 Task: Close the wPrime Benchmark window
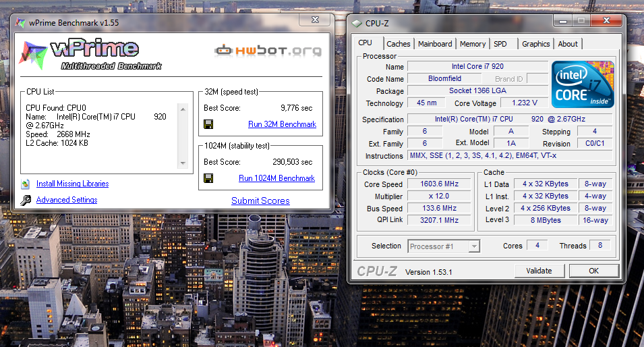pos(315,20)
